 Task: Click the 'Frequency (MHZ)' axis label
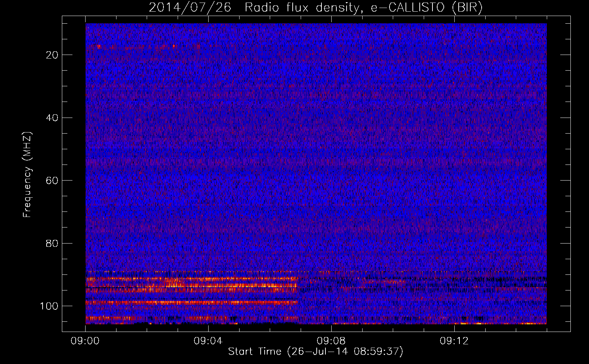pos(27,175)
